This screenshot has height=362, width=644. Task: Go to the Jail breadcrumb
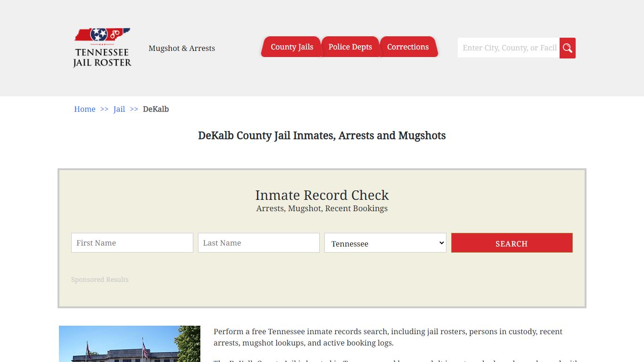(119, 109)
